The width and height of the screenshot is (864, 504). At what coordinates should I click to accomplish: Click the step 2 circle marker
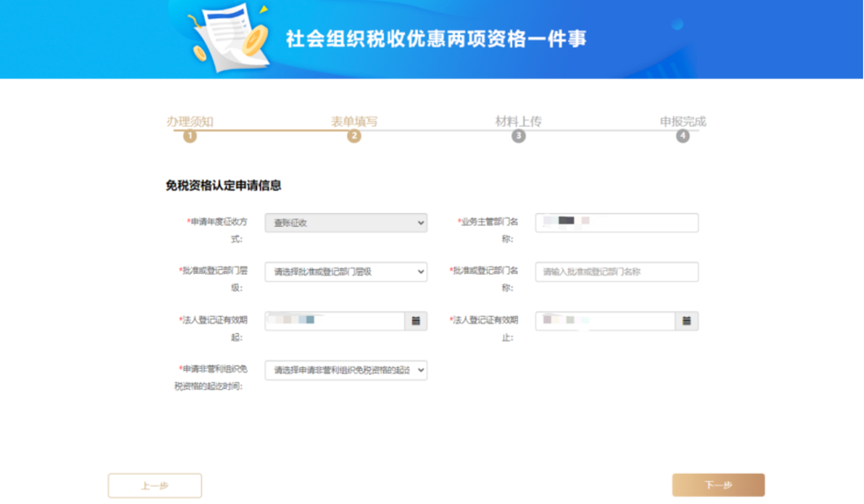point(354,137)
